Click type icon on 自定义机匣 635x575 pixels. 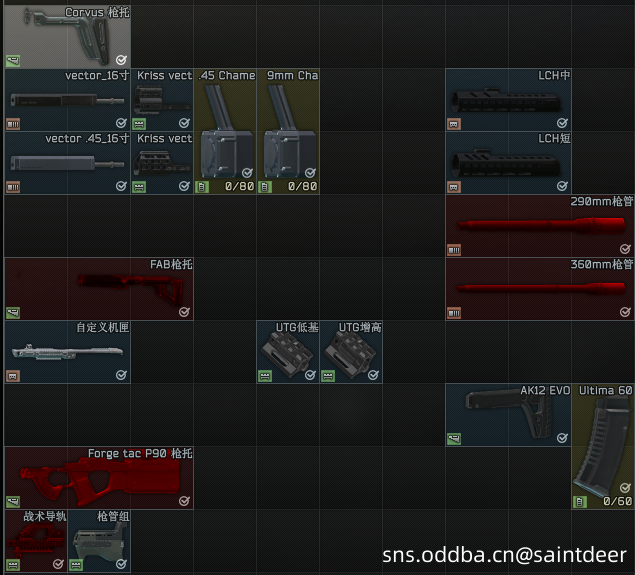(x=13, y=376)
